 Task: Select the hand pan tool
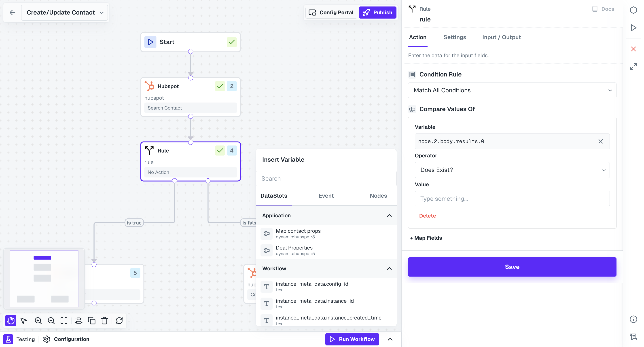(x=11, y=320)
